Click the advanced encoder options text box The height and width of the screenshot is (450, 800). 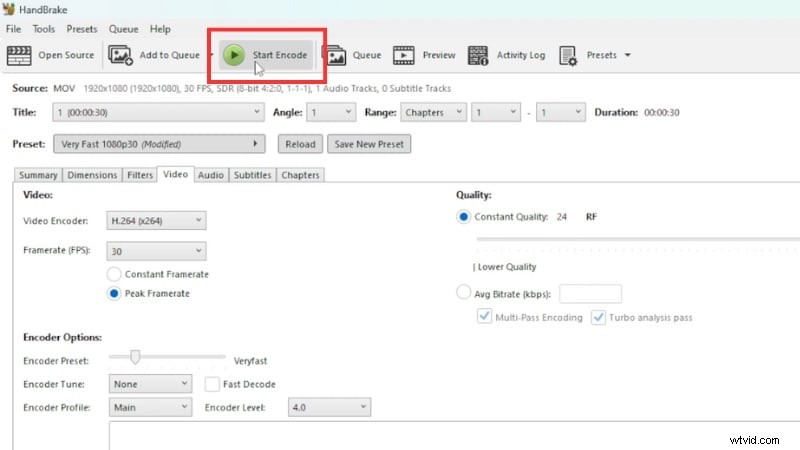(454, 436)
